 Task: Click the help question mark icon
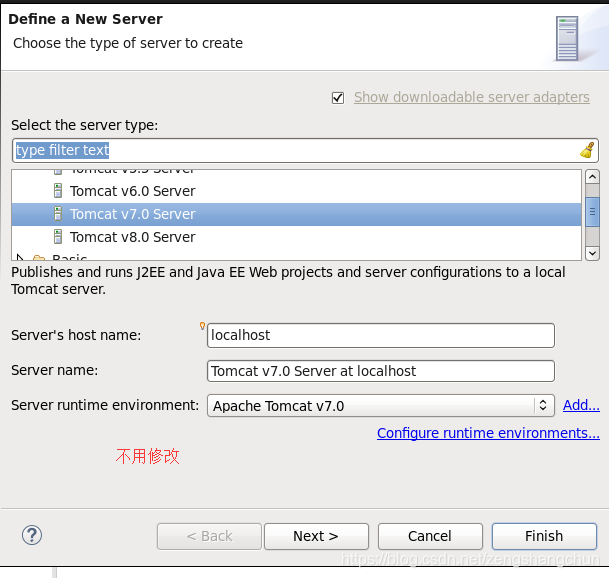(x=32, y=535)
